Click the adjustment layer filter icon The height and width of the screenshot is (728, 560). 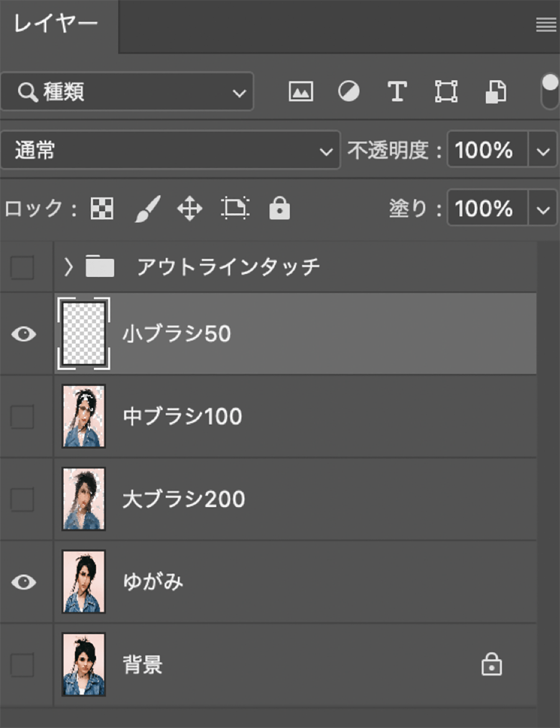tap(348, 92)
